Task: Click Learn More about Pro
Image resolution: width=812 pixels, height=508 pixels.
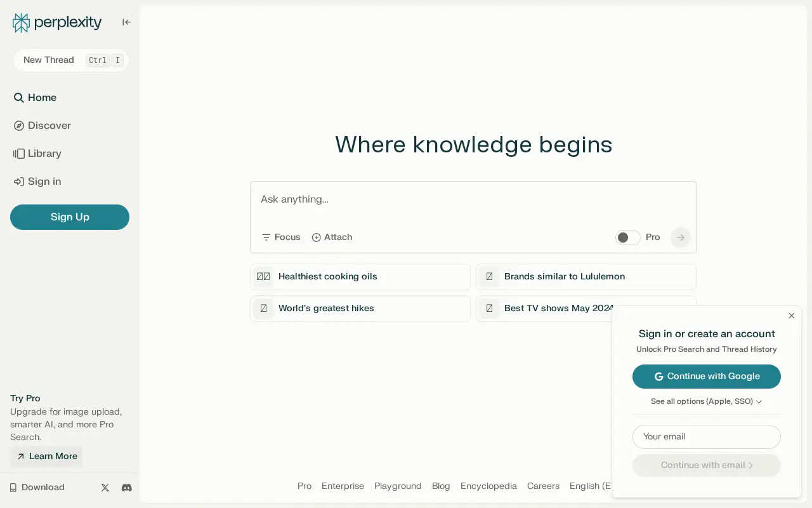Action: tap(46, 457)
